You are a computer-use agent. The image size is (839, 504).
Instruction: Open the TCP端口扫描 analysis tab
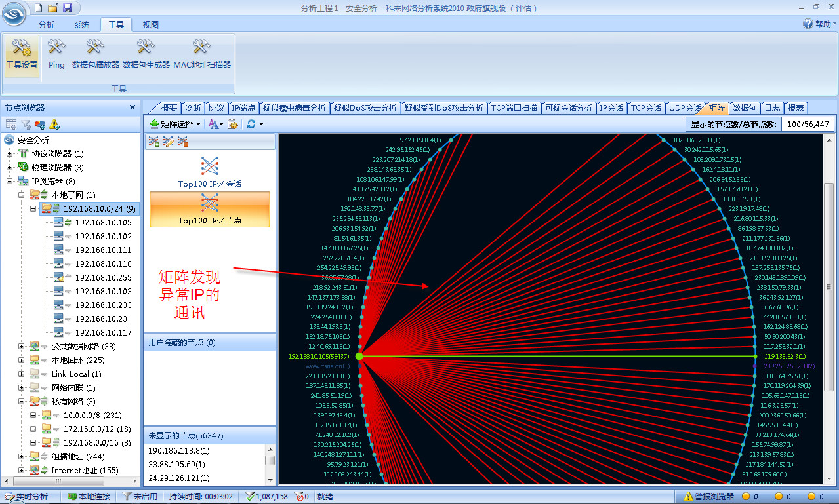coord(514,108)
